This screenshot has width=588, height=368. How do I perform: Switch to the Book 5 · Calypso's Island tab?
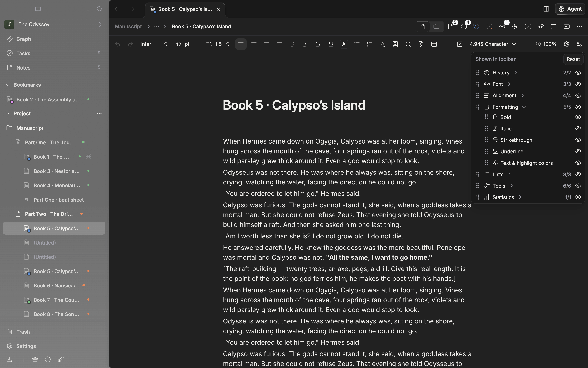click(185, 9)
